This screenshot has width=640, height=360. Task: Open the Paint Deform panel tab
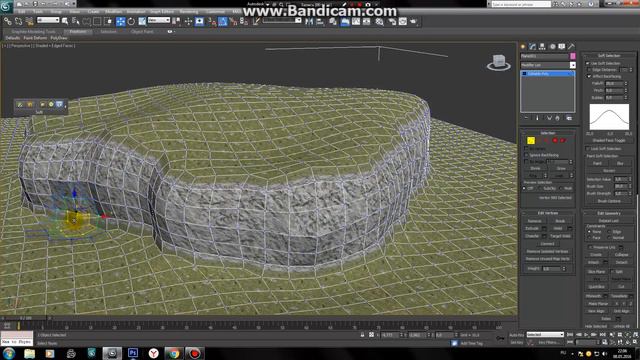click(x=35, y=38)
